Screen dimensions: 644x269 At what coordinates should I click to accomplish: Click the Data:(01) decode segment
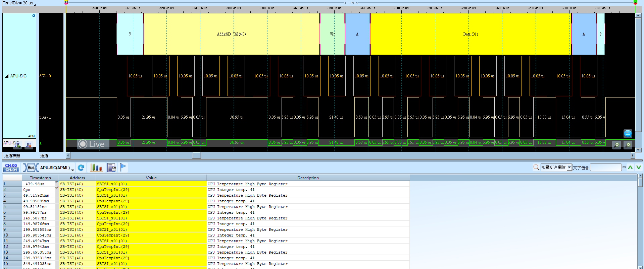point(470,34)
